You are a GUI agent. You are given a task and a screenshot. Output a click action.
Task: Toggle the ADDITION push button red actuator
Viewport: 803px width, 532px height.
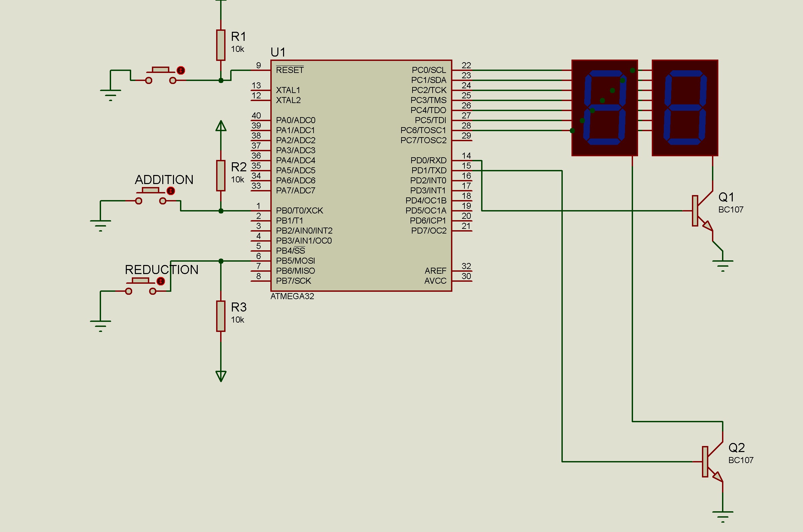[171, 191]
